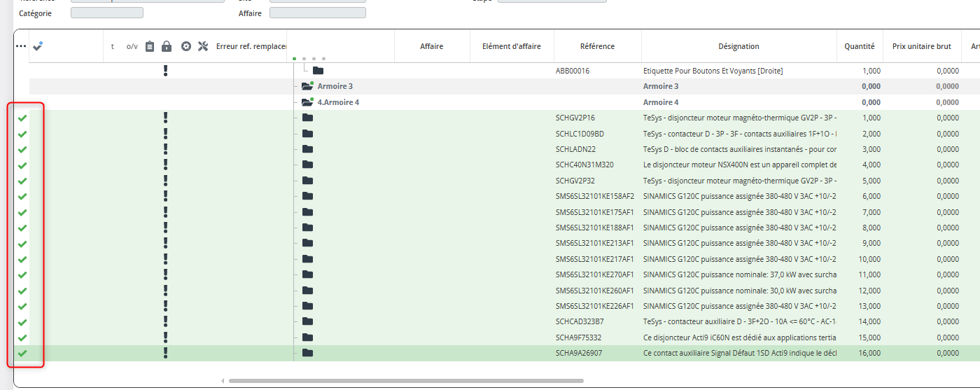
Task: Click first green dot of tree column pager
Action: pos(294,59)
